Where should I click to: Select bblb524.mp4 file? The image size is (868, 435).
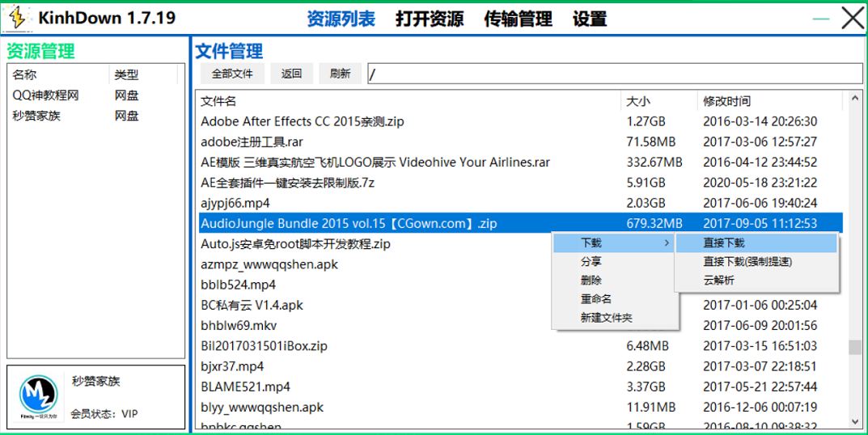(x=238, y=285)
